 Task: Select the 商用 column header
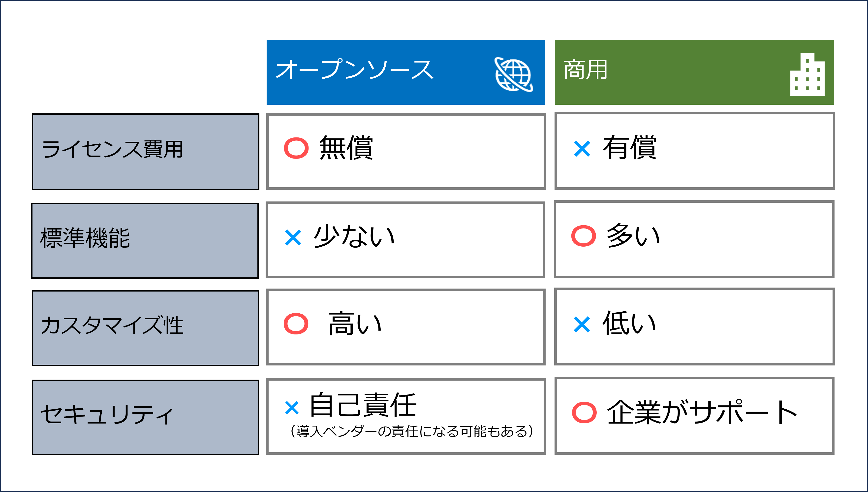point(694,72)
